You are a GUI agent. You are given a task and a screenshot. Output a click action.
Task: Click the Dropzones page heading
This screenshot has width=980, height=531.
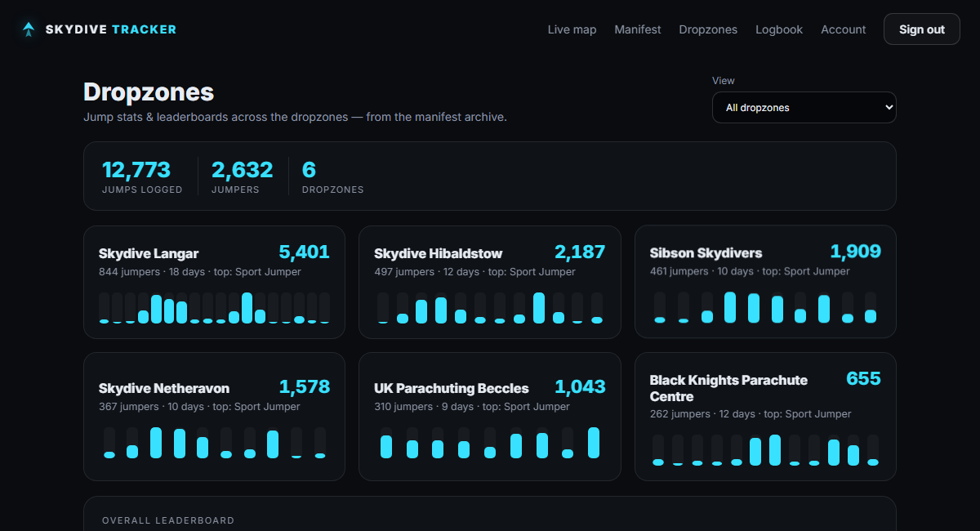tap(149, 92)
